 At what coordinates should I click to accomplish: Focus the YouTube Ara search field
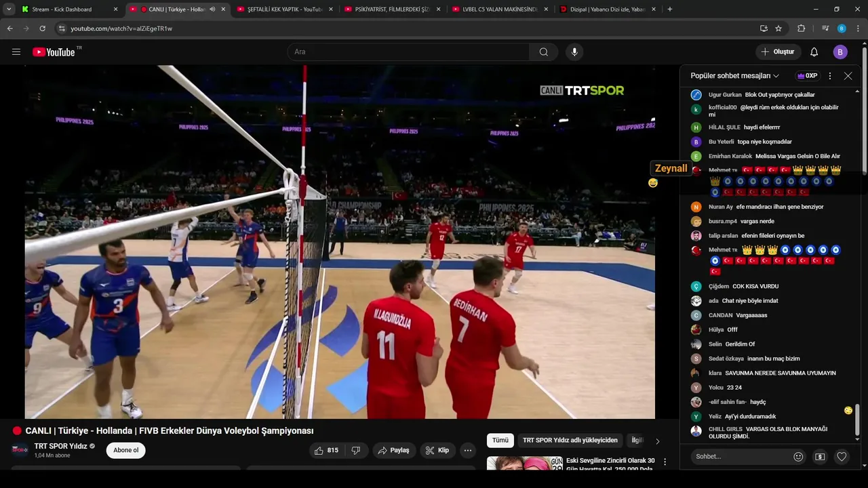coord(409,52)
